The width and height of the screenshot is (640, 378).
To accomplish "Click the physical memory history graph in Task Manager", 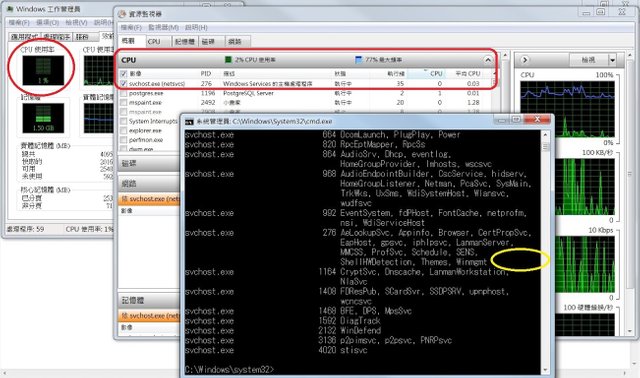I will tap(98, 118).
